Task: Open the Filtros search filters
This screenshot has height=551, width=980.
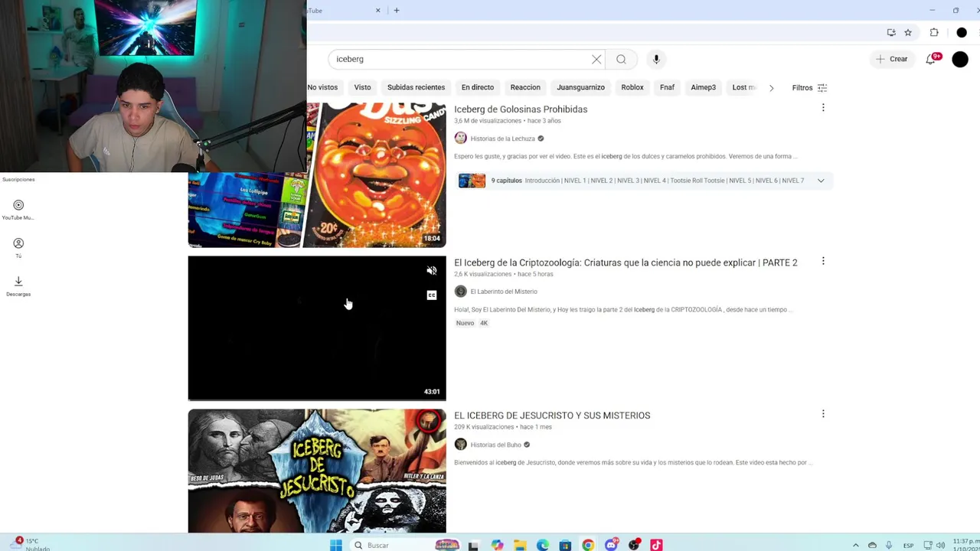Action: click(809, 88)
